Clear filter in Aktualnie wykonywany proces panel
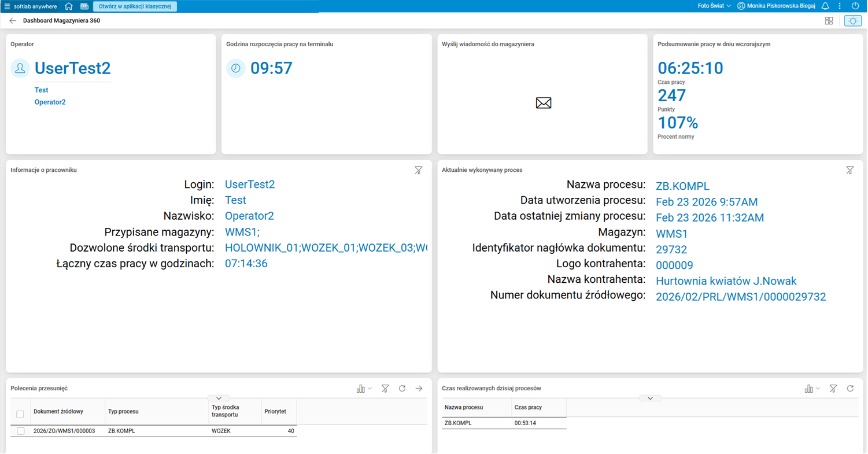 click(850, 170)
